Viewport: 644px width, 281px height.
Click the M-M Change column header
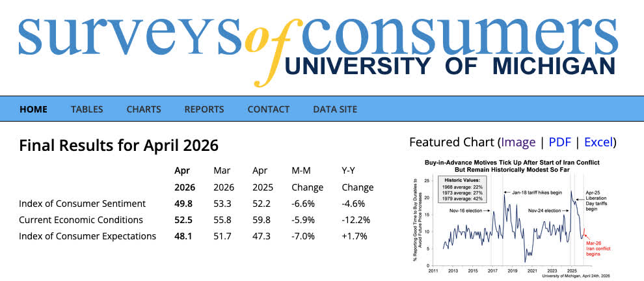tap(307, 179)
